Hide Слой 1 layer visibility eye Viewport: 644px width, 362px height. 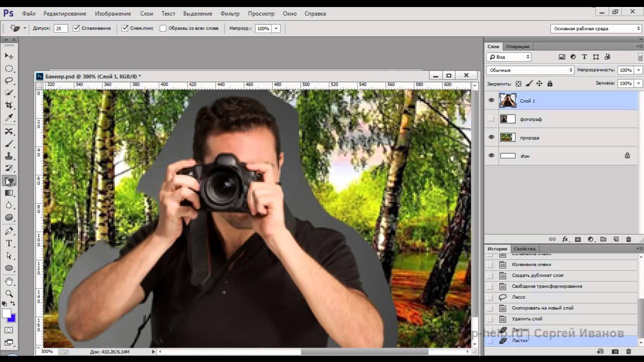tap(492, 101)
